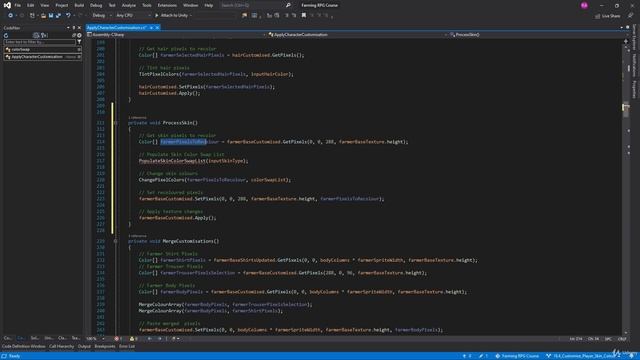Close the ApplyCharacterCustomisation.cs tab

[157, 27]
